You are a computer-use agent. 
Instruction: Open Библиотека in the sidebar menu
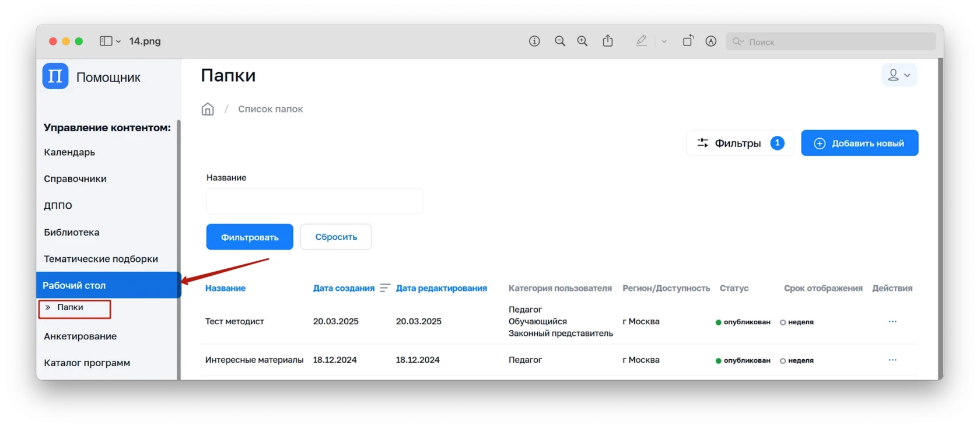point(72,232)
